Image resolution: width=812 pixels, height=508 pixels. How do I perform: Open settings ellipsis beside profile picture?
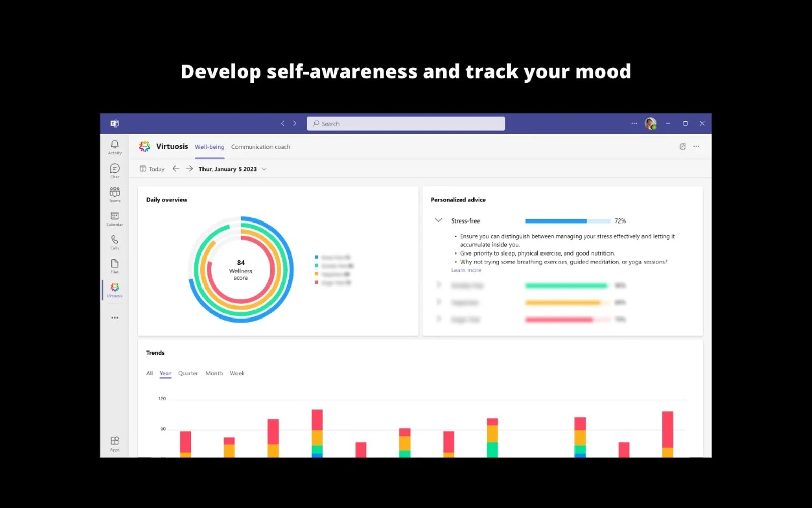point(634,123)
